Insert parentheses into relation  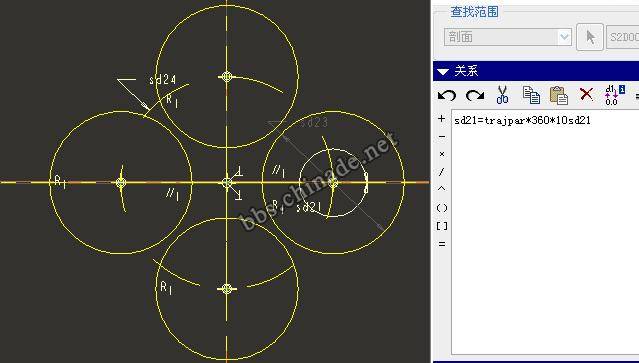[x=442, y=208]
